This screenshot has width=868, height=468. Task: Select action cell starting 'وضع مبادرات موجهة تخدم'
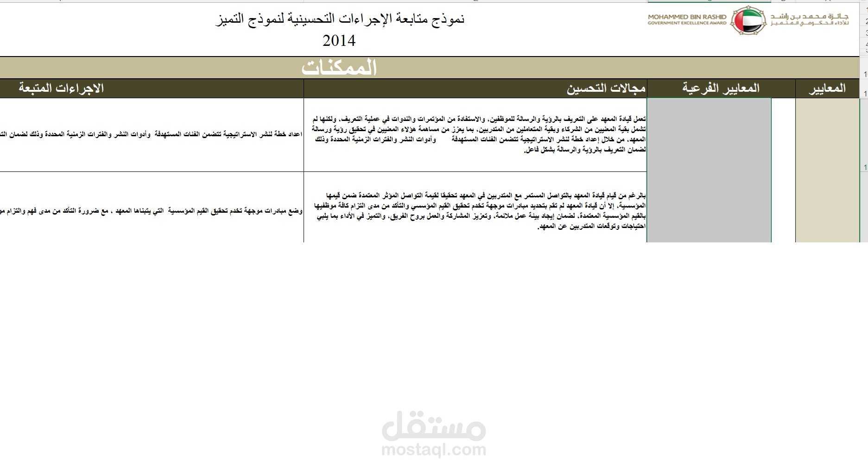[x=152, y=207]
